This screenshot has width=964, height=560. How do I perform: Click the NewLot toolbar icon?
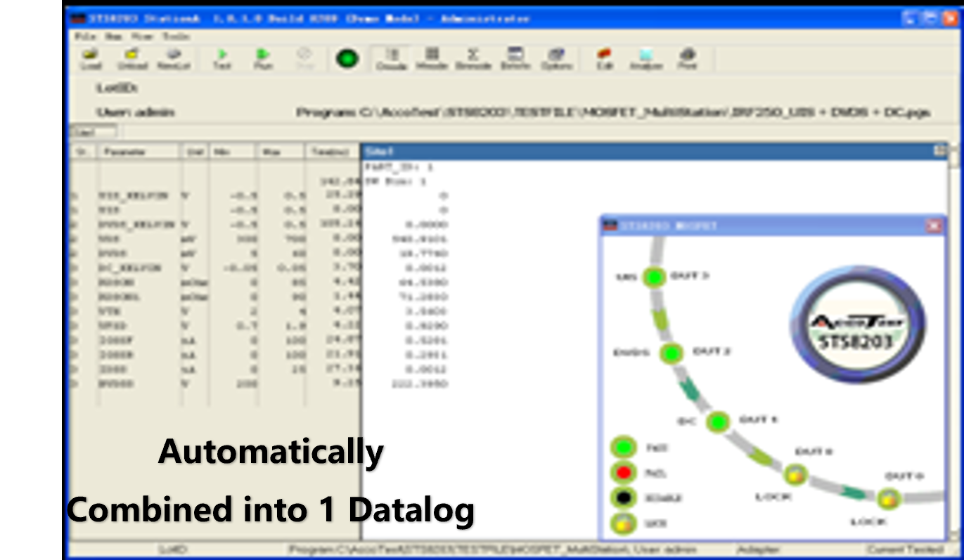point(174,59)
